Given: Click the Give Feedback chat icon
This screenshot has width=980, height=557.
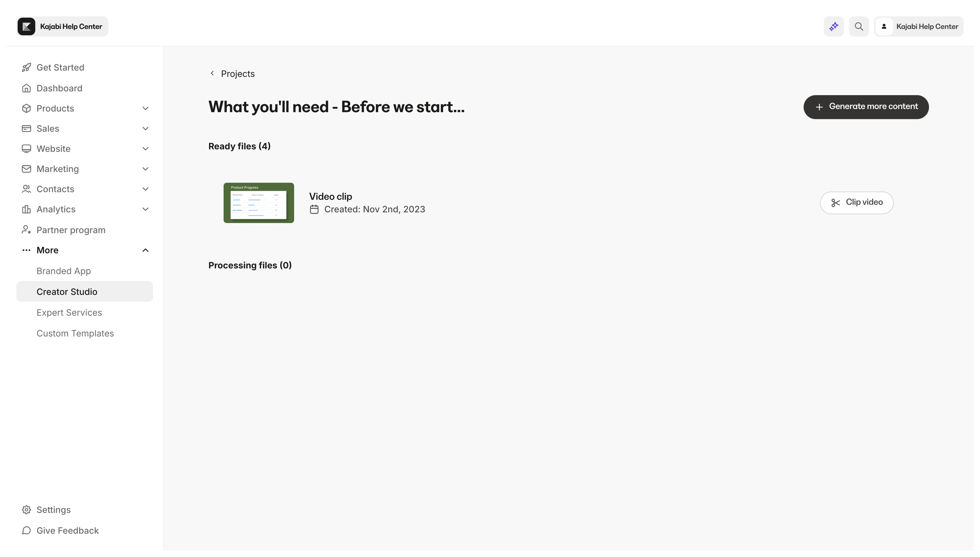Looking at the screenshot, I should 26,530.
